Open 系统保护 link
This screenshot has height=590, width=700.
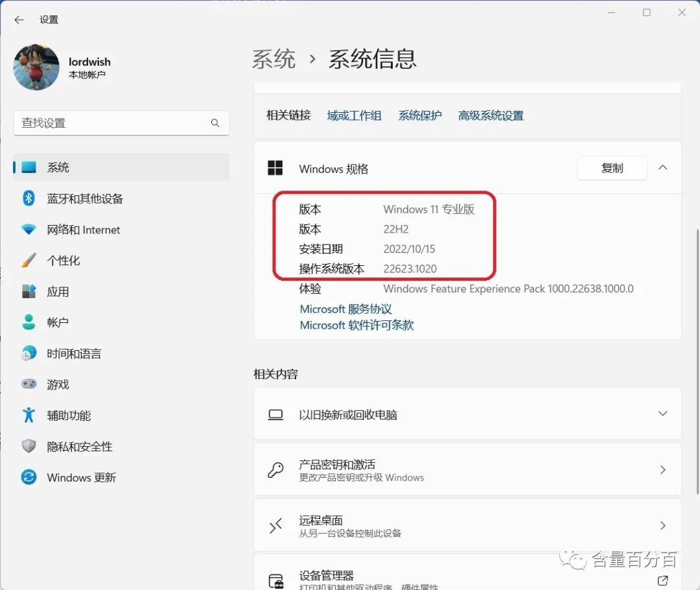[x=420, y=115]
